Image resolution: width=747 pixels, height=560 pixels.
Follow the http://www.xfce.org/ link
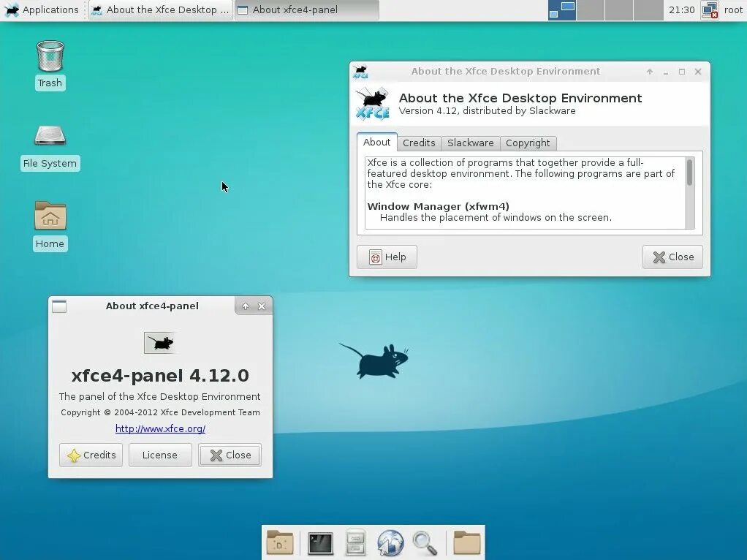coord(160,428)
